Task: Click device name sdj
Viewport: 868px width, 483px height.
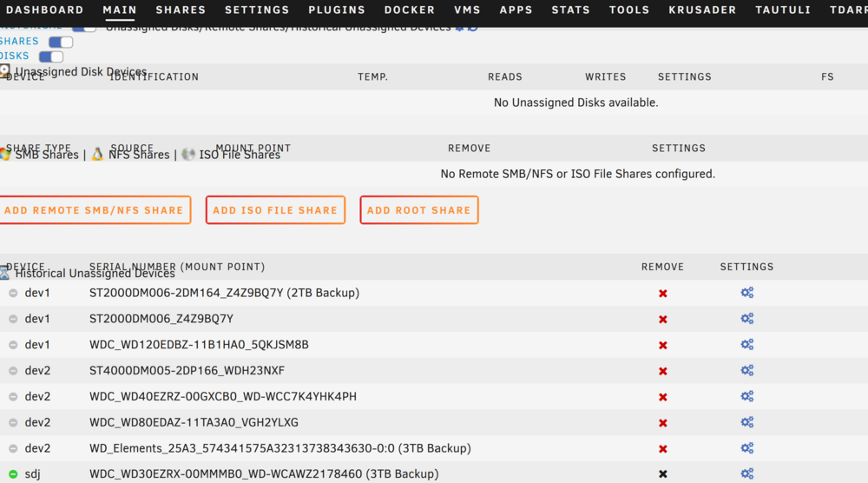Action: pyautogui.click(x=32, y=474)
